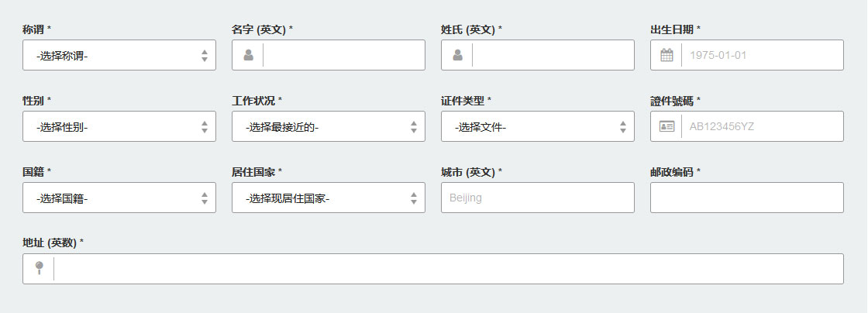The height and width of the screenshot is (313, 868).
Task: Expand the 居住国家 residence country dropdown
Action: coord(329,198)
